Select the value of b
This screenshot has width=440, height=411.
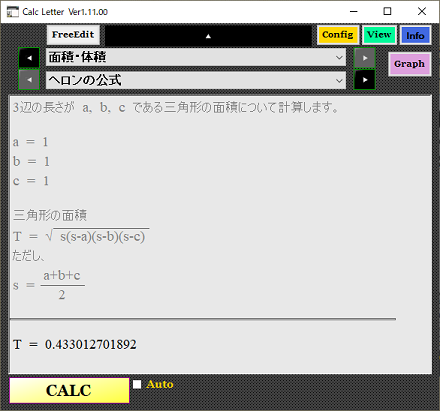pos(47,162)
